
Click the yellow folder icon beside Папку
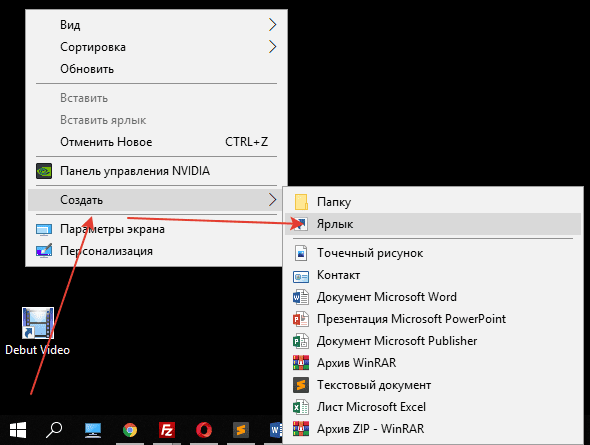pos(301,202)
